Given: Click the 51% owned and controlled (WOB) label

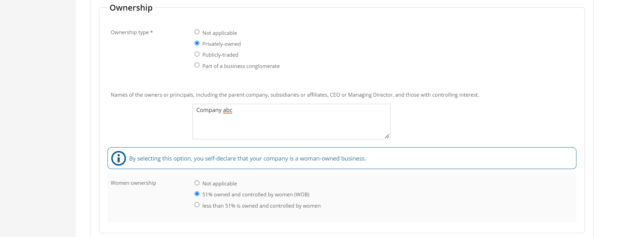Looking at the screenshot, I should 256,195.
